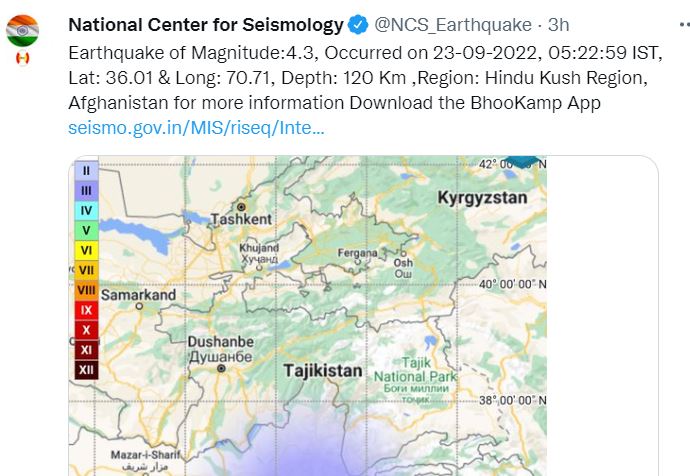Click the National Center for Seismology profile avatar
The width and height of the screenshot is (690, 476).
pos(22,31)
